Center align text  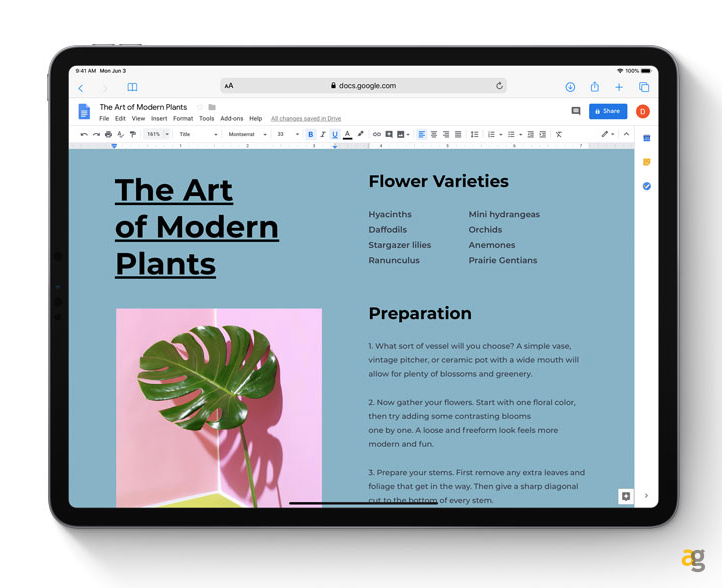434,134
